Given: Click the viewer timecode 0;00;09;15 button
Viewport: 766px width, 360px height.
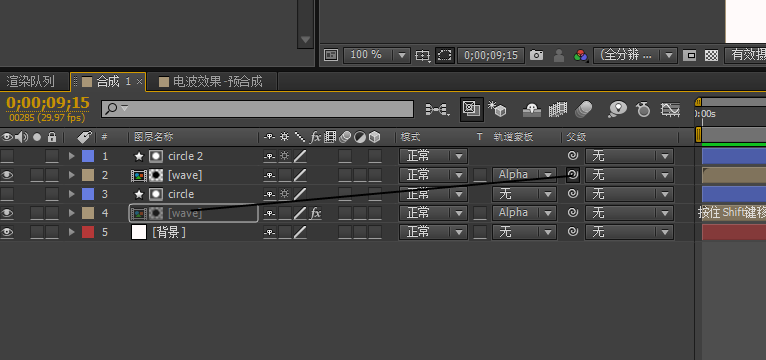Looking at the screenshot, I should tap(490, 55).
